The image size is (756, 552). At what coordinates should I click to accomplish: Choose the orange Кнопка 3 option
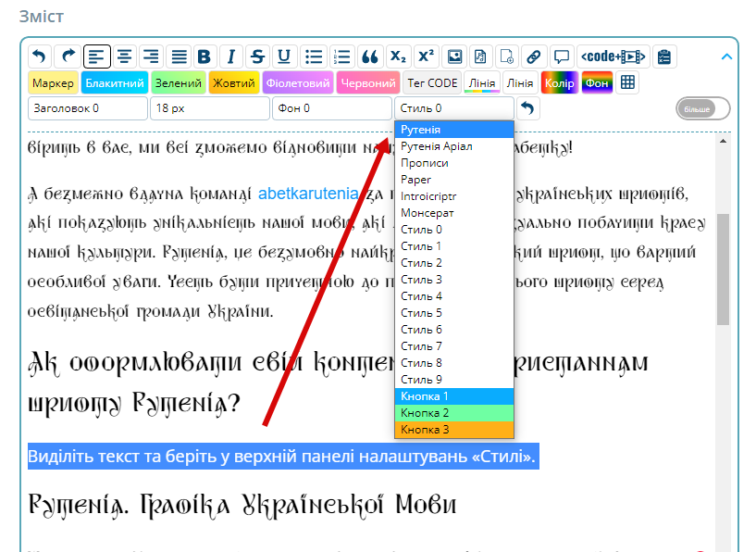(x=454, y=430)
